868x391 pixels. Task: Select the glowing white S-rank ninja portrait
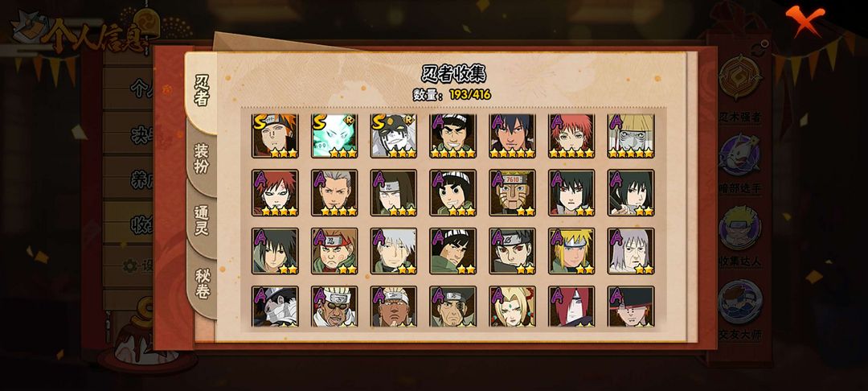point(334,136)
